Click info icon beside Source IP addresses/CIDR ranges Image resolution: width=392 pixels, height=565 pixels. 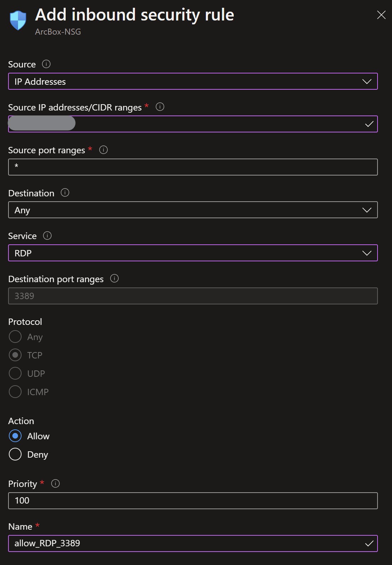(x=160, y=107)
